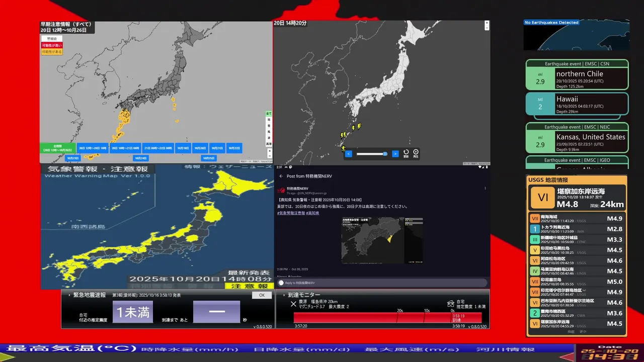The image size is (644, 362).
Task: Click the 最高気温(°C) ticker label
Action: tap(72, 349)
